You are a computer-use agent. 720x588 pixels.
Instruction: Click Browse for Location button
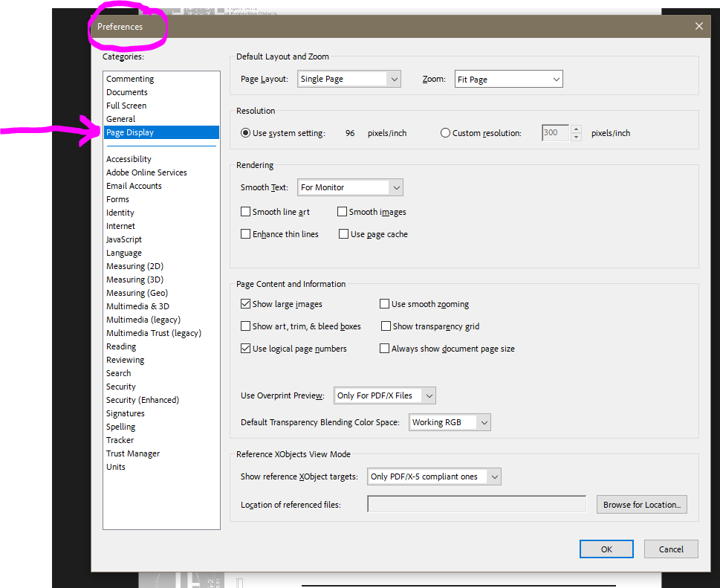(x=641, y=505)
